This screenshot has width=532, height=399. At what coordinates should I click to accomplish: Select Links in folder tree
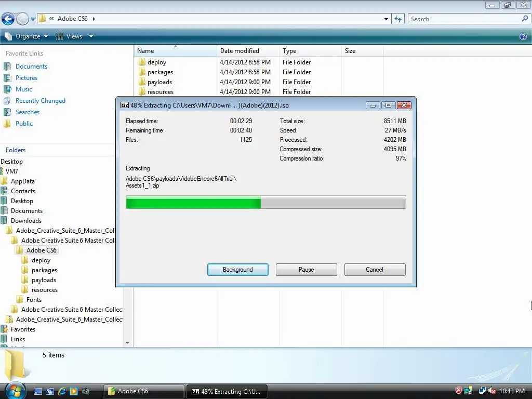tap(18, 339)
